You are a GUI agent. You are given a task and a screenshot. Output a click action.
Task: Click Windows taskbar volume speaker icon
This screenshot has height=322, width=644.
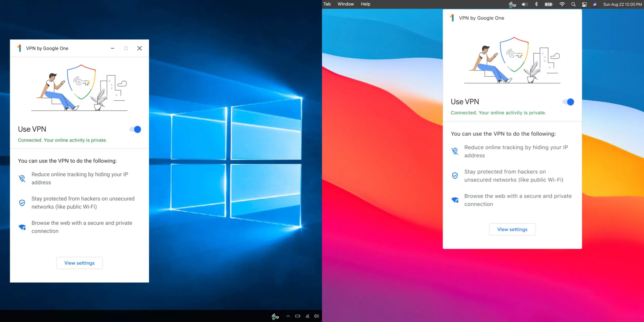click(317, 316)
